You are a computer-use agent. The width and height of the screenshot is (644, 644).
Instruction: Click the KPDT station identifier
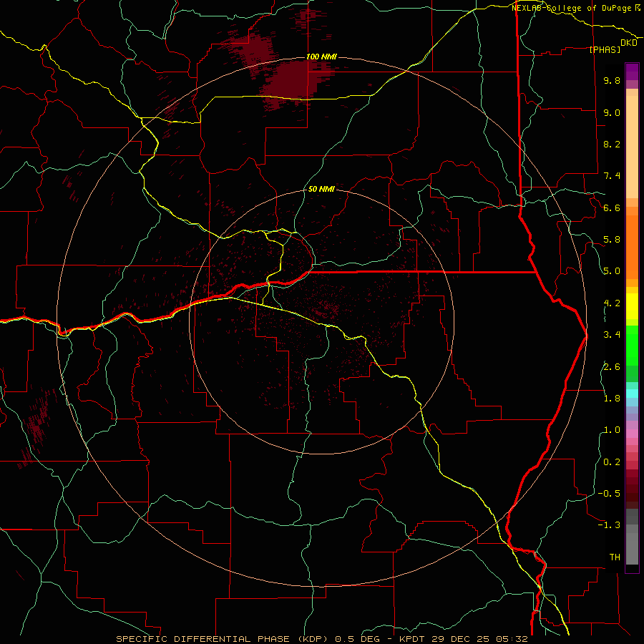pyautogui.click(x=413, y=639)
